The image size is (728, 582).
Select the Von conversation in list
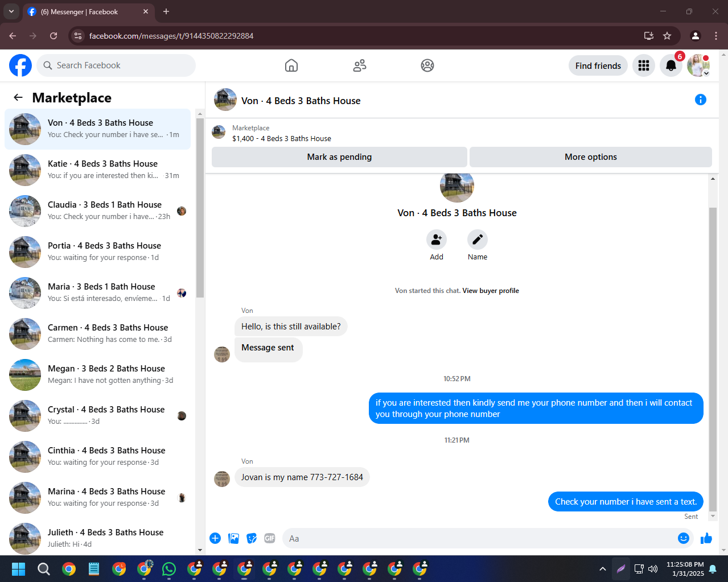(97, 129)
